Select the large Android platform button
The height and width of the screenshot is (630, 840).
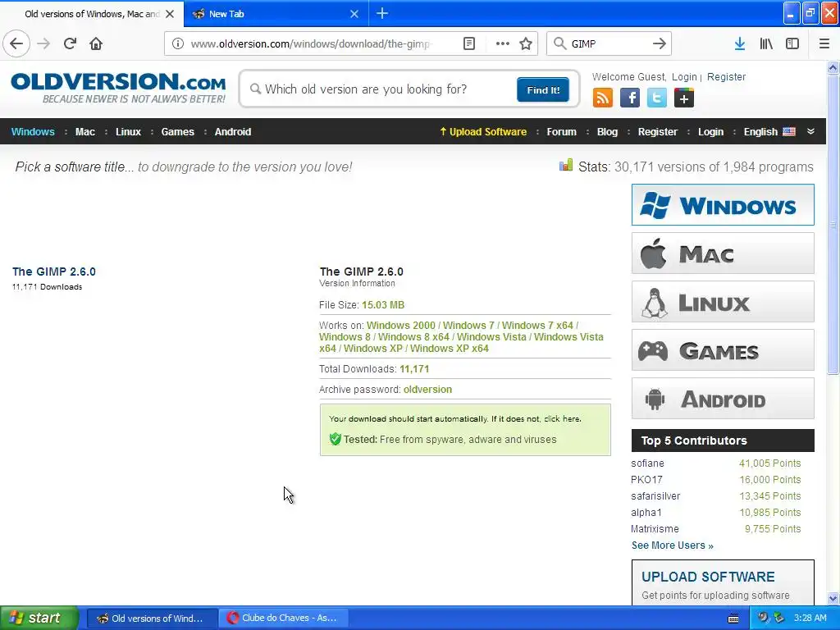coord(723,399)
